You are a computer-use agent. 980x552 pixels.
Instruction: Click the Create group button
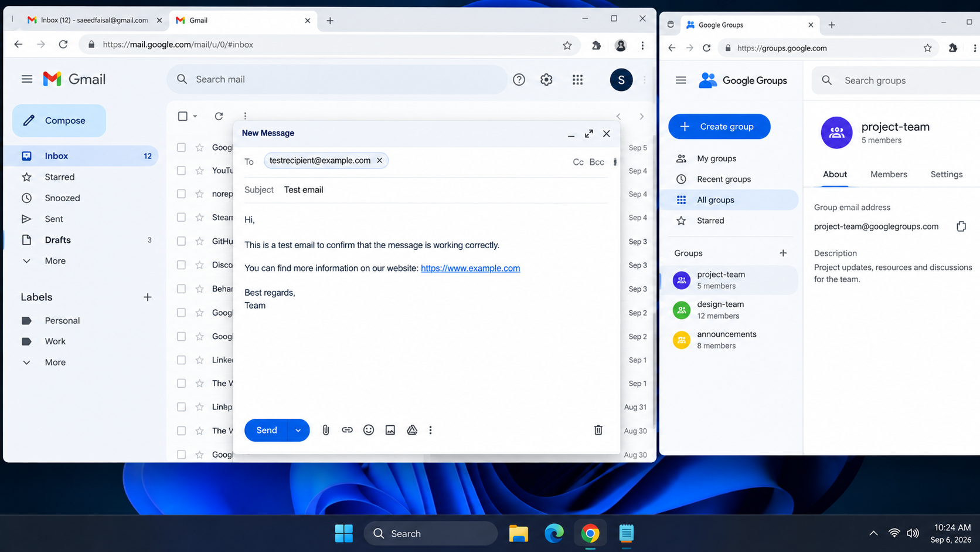[x=719, y=127]
